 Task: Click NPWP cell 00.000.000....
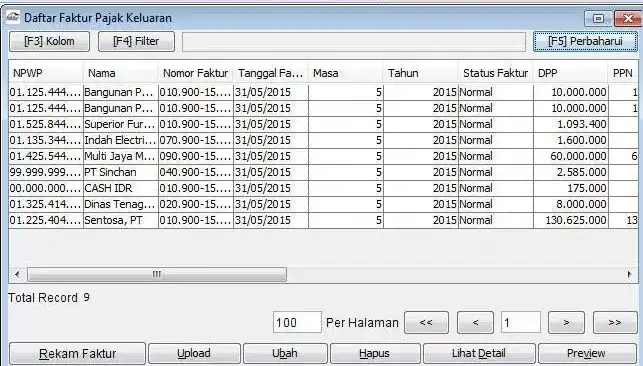coord(46,188)
